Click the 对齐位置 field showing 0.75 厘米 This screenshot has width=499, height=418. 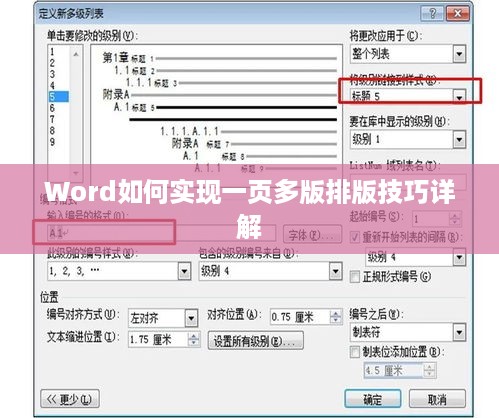pyautogui.click(x=300, y=317)
